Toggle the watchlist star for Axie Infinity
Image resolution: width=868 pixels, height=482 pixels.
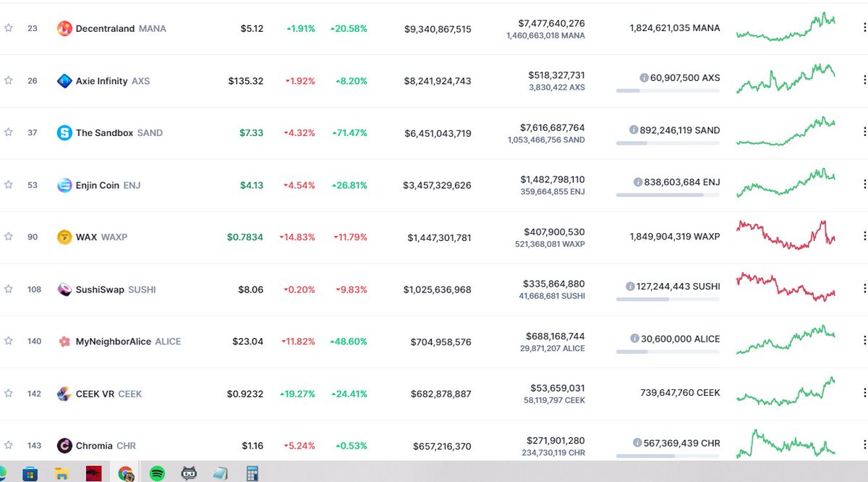[9, 80]
